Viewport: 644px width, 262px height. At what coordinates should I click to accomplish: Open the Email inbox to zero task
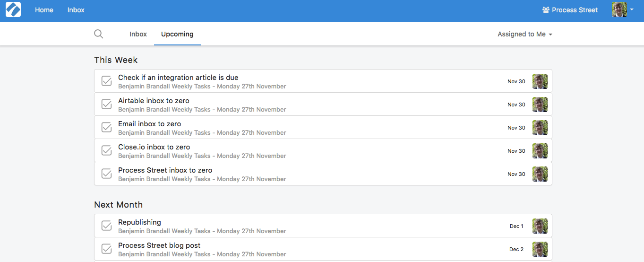click(x=323, y=128)
